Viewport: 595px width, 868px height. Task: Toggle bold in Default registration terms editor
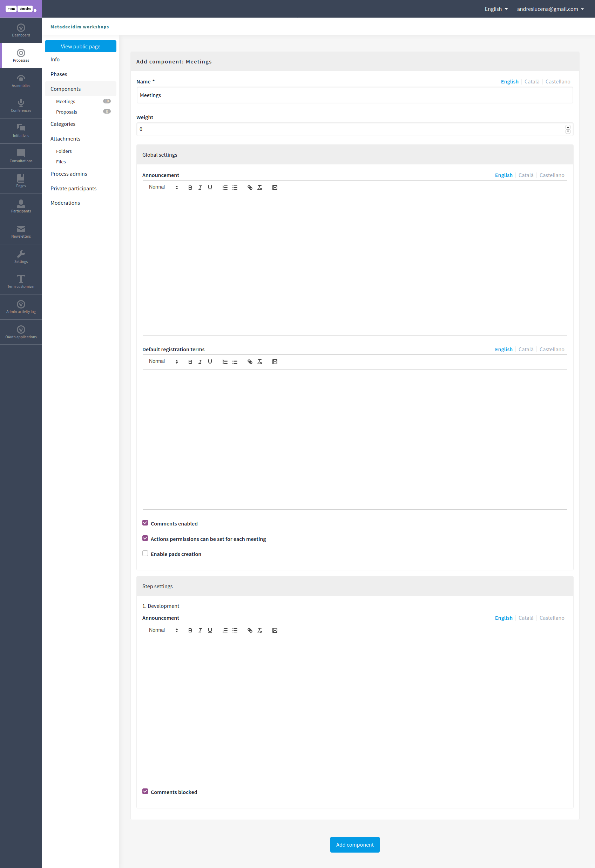click(190, 362)
